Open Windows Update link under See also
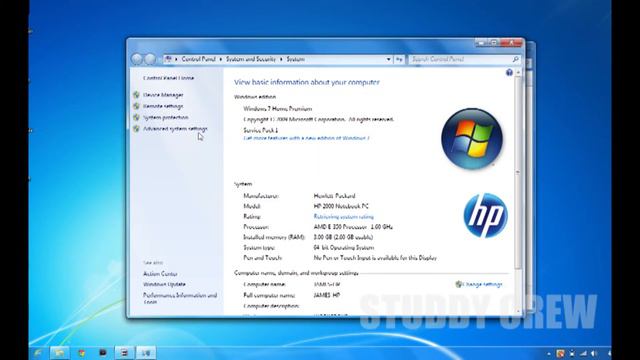 (164, 284)
